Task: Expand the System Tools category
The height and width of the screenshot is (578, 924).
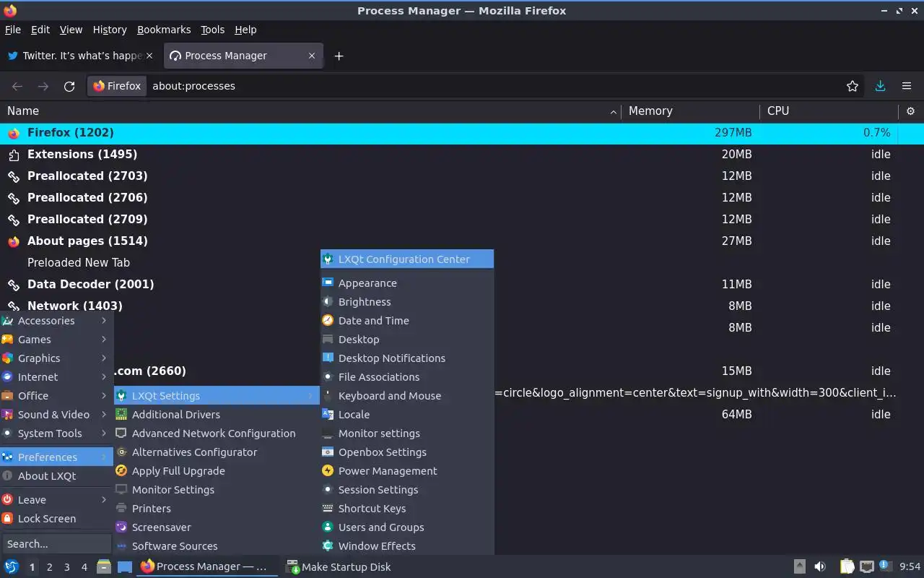Action: [56, 433]
